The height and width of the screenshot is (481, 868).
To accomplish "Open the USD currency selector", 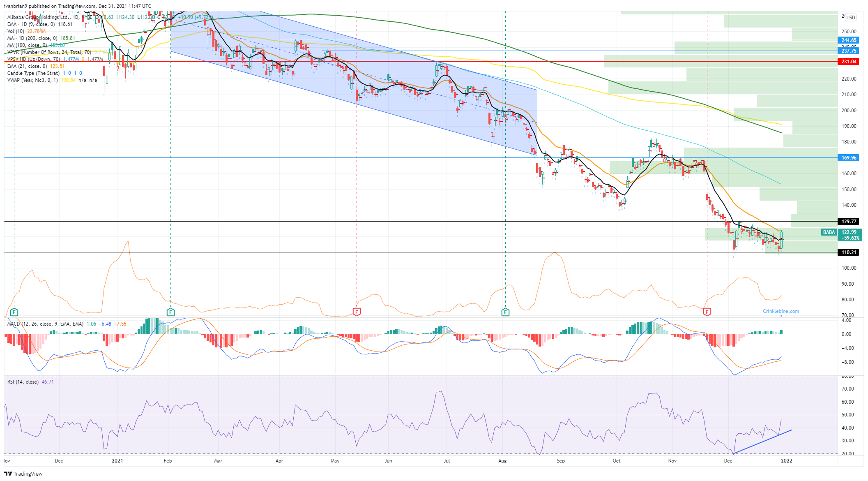I will click(x=850, y=17).
